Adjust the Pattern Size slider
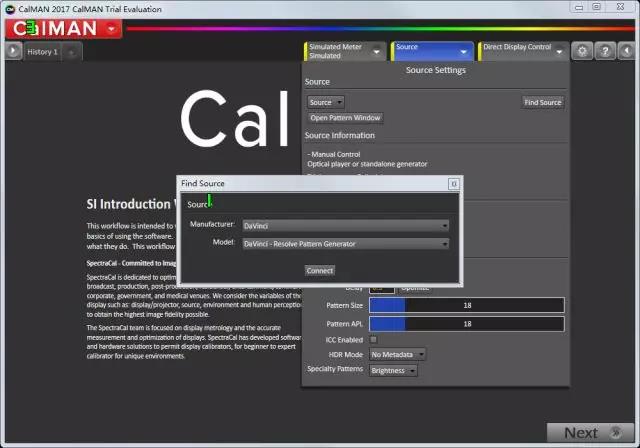The height and width of the screenshot is (448, 640). [x=467, y=305]
